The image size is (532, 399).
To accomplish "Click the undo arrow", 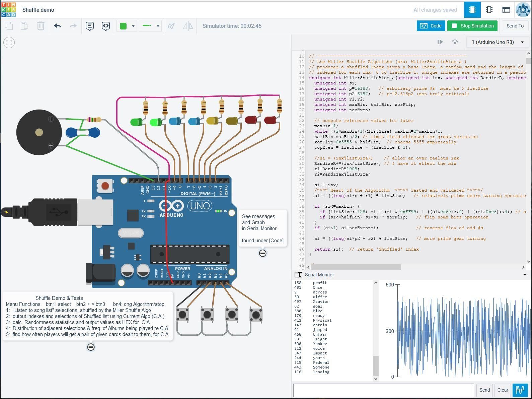I will (x=57, y=26).
